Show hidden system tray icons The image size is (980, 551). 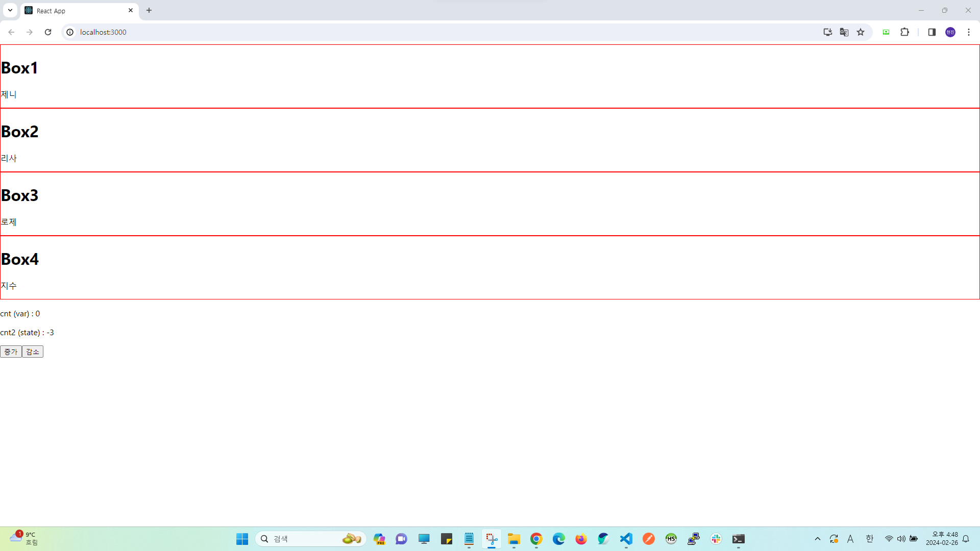tap(817, 539)
